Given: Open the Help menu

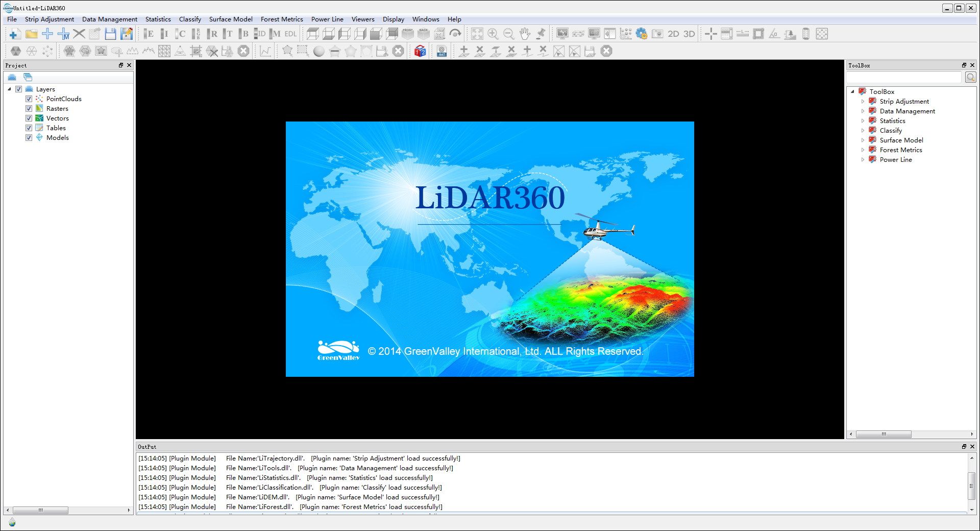Looking at the screenshot, I should pos(454,19).
